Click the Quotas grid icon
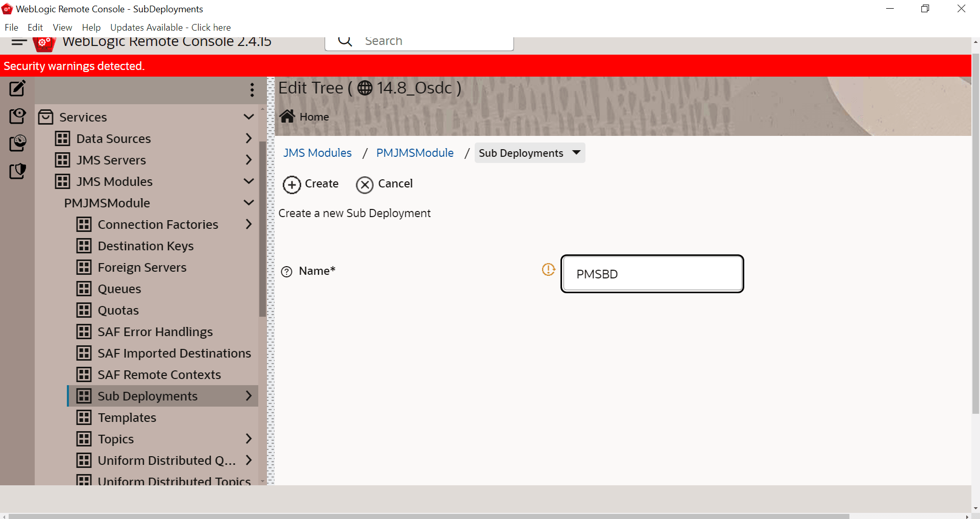The height and width of the screenshot is (519, 980). coord(84,310)
